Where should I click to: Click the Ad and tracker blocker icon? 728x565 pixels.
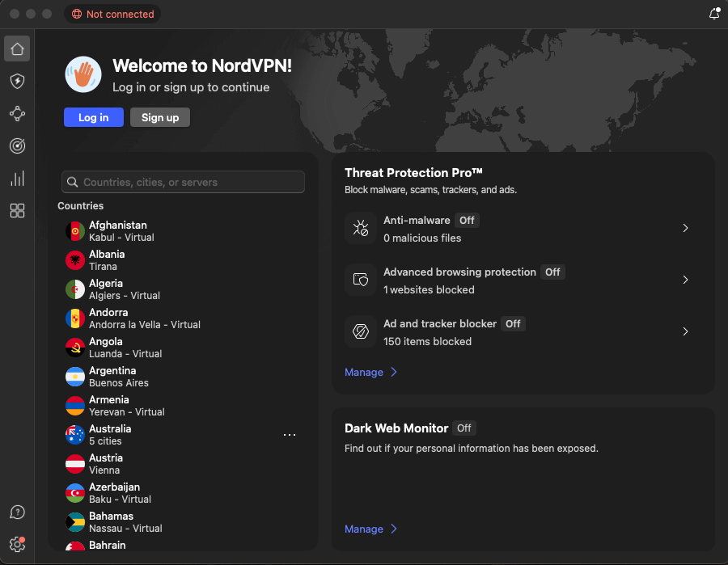click(361, 331)
